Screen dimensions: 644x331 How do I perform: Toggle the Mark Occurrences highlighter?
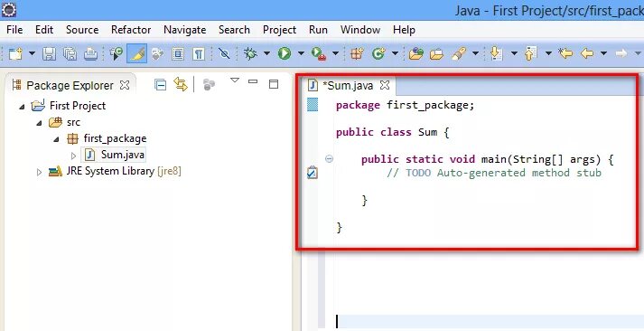click(137, 54)
